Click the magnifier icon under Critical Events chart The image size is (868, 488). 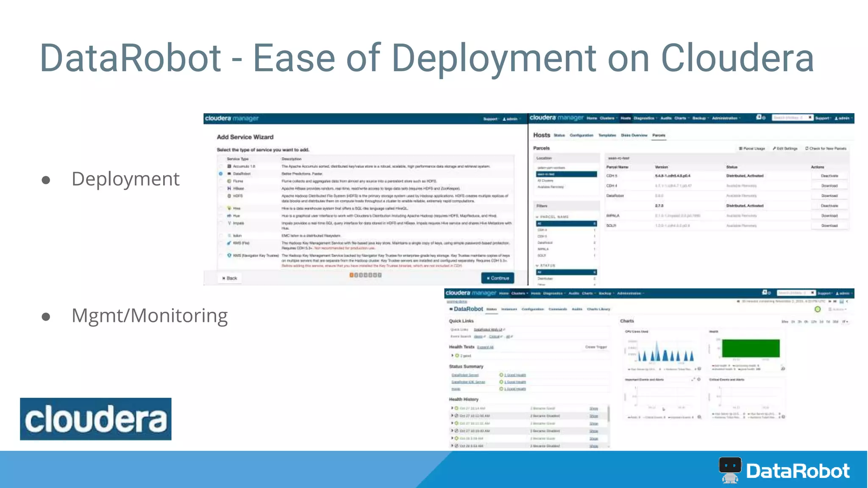783,417
